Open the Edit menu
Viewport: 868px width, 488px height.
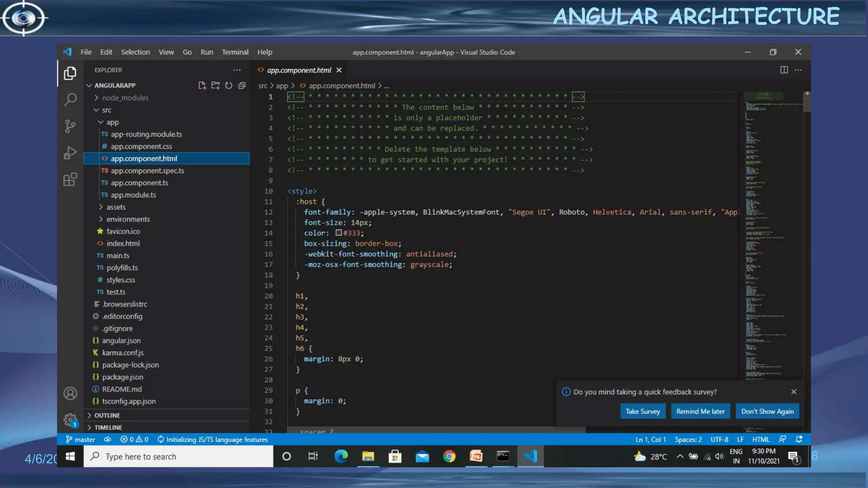(106, 52)
